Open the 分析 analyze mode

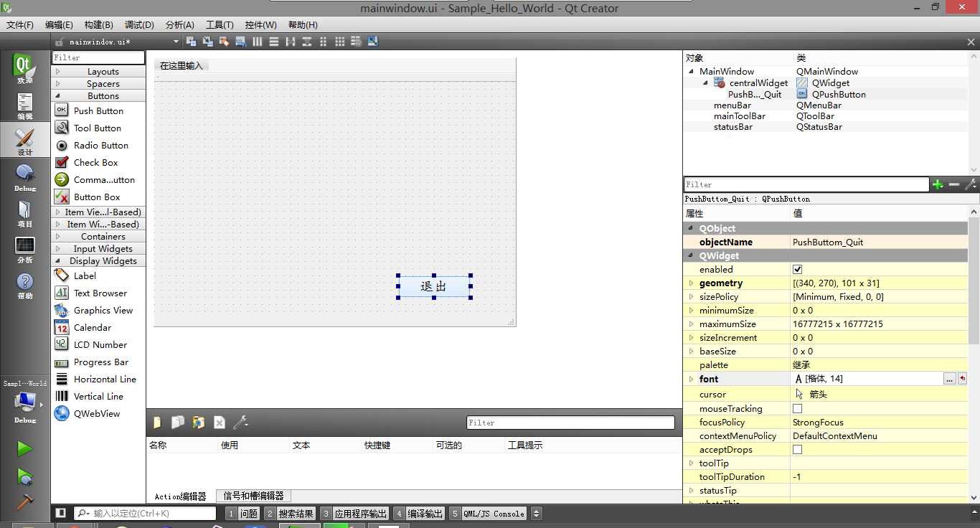(x=24, y=249)
